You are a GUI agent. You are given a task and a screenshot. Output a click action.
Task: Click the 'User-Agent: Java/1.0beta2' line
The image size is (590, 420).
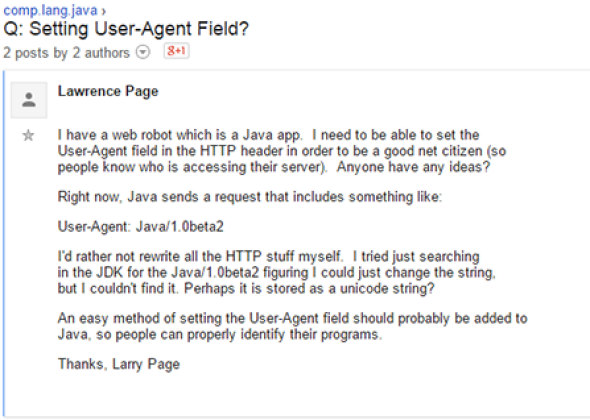[x=141, y=227]
